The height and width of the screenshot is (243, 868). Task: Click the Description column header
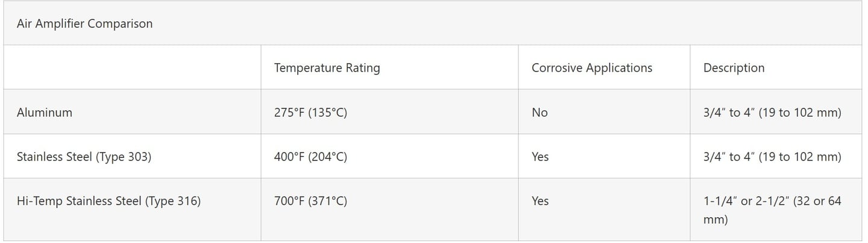pyautogui.click(x=734, y=68)
